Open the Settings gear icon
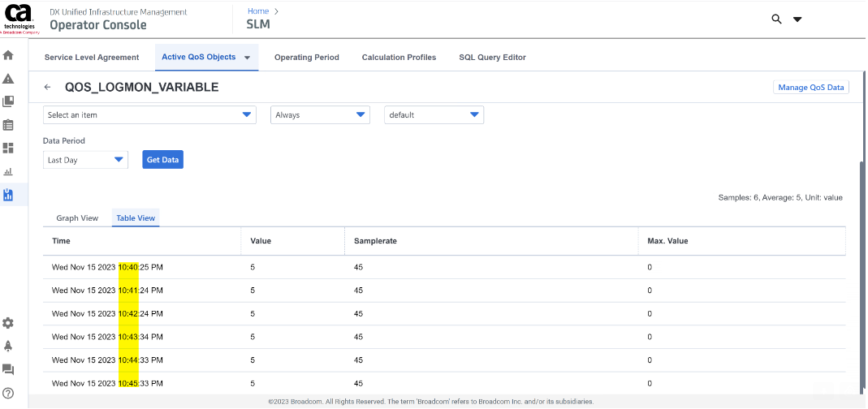Viewport: 868px width, 409px height. point(9,323)
